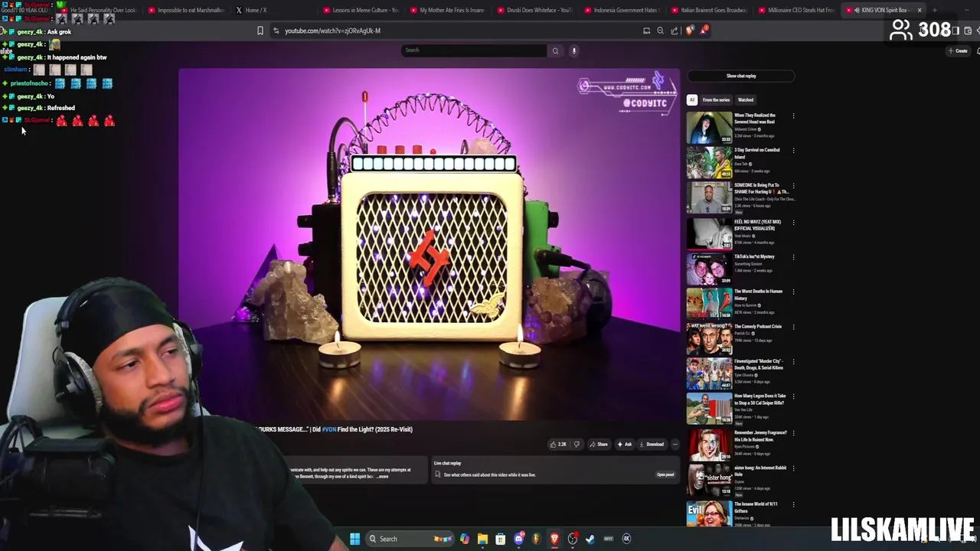The image size is (980, 551).
Task: Open options menu for Worst Deaths video
Action: (793, 292)
